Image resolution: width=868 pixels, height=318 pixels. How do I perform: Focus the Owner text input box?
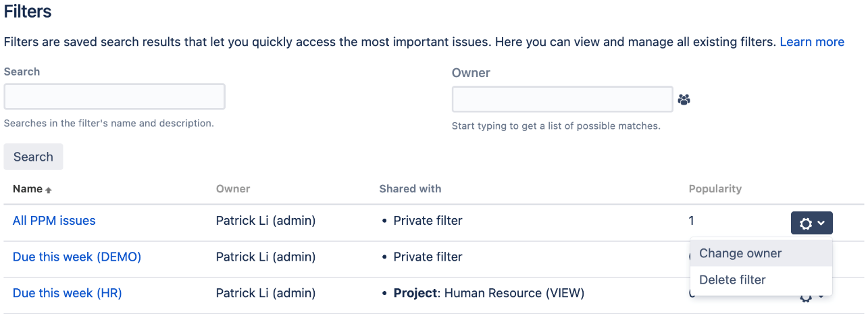tap(563, 99)
